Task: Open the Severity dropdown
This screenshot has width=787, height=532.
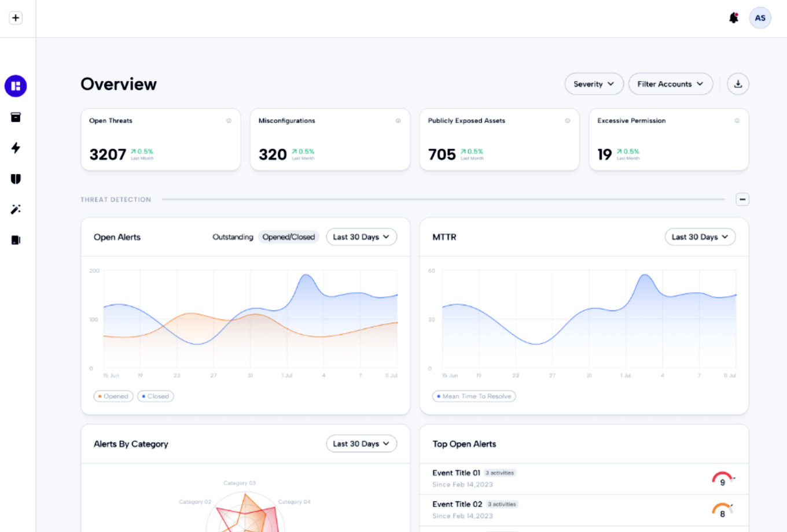Action: [594, 84]
